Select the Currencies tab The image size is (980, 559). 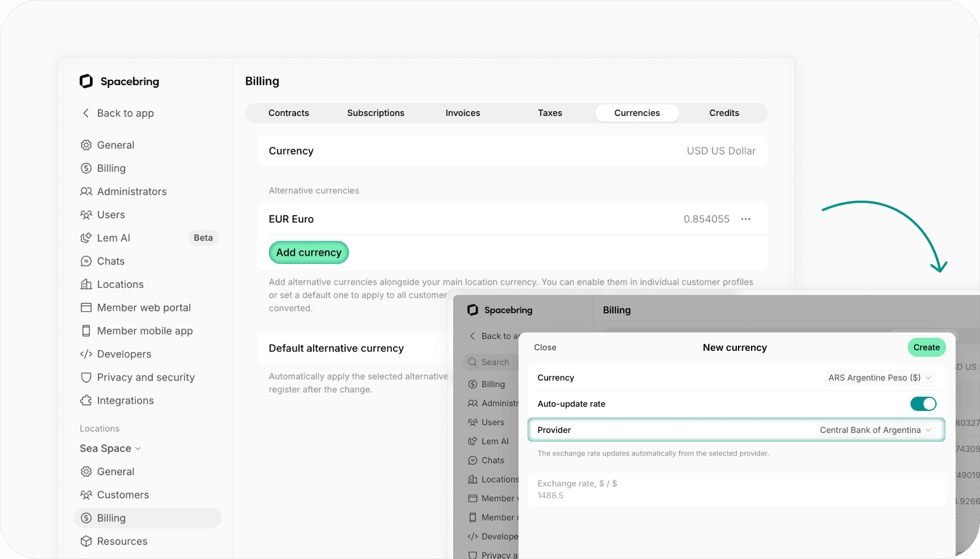pyautogui.click(x=637, y=113)
